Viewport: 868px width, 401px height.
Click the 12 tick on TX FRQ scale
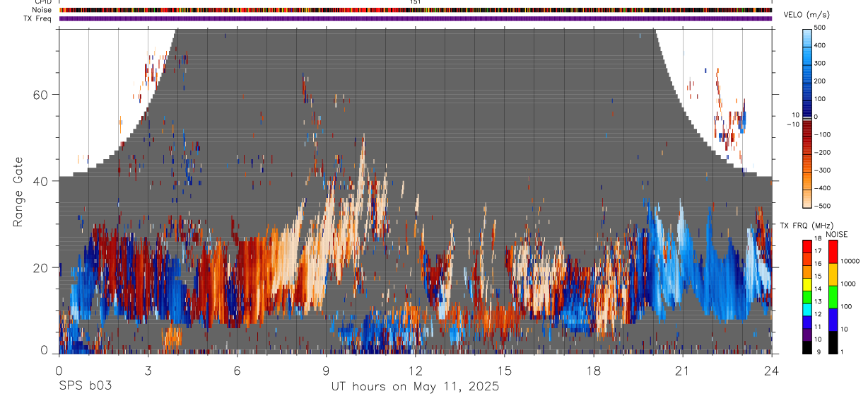pos(819,314)
